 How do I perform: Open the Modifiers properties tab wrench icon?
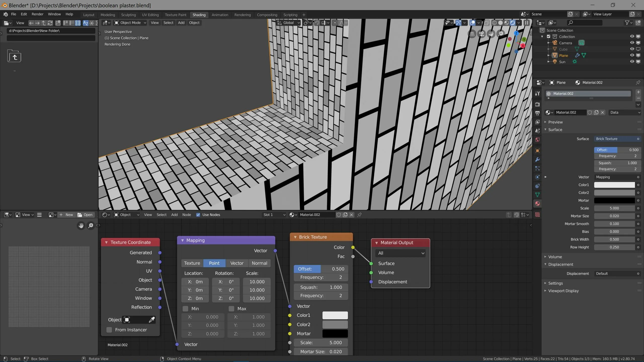pyautogui.click(x=537, y=160)
